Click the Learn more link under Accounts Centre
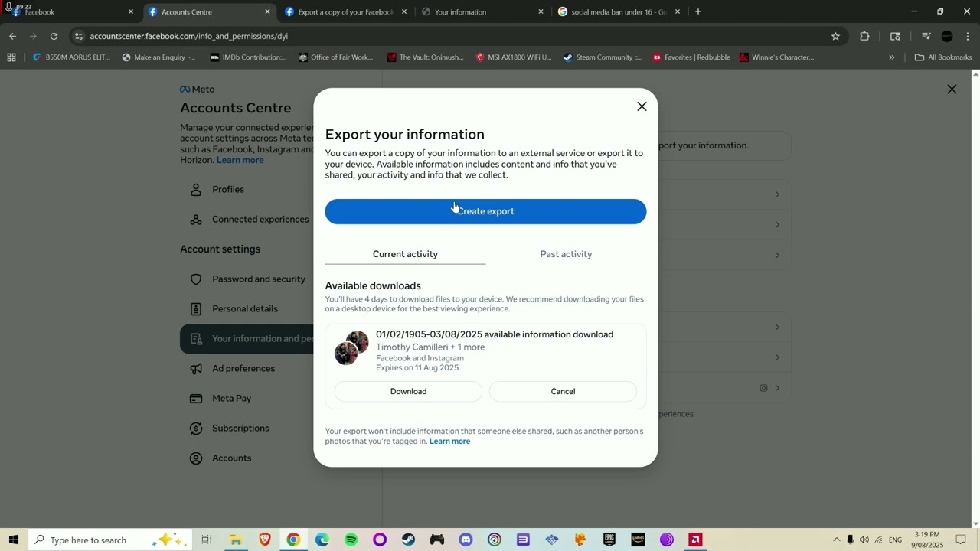Screen dimensions: 980x551 (x=240, y=160)
